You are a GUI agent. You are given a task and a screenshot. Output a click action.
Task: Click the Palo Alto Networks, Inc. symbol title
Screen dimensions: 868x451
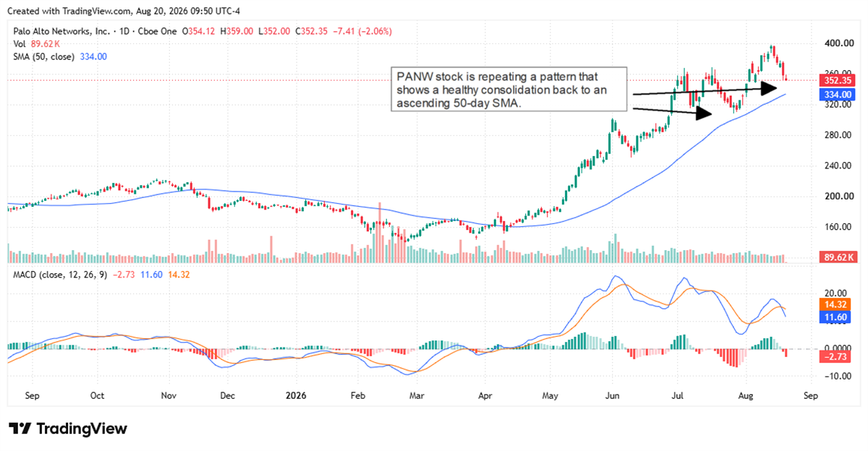[x=63, y=32]
